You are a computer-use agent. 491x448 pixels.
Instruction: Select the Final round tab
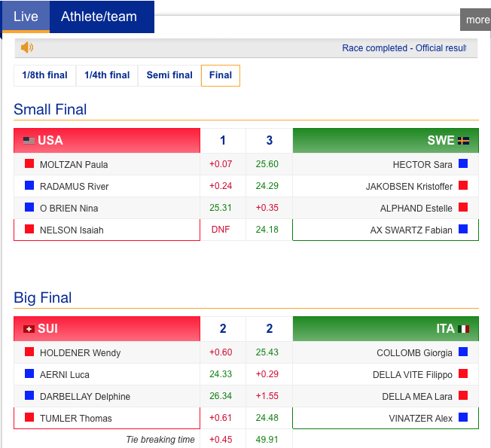pos(221,75)
